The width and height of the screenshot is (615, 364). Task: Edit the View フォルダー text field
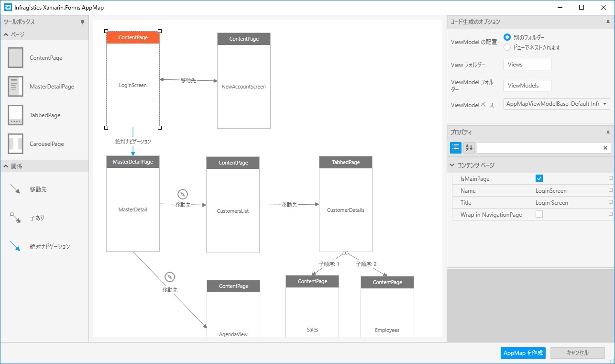[527, 65]
